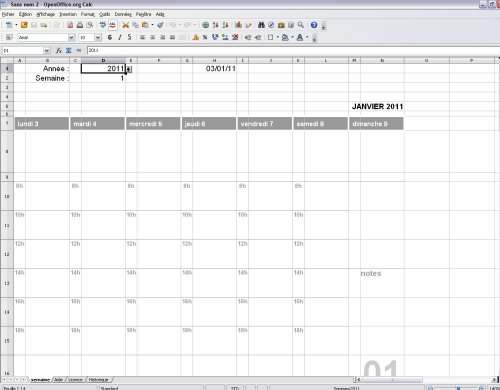Viewport: 500px width, 390px height.
Task: Click the Styles and Formatting icon
Action: [x=9, y=37]
